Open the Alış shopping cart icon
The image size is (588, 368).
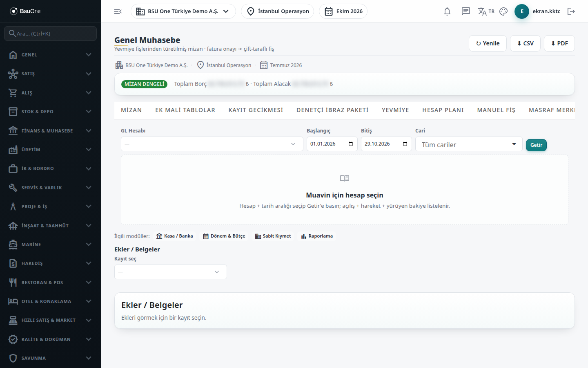tap(13, 93)
